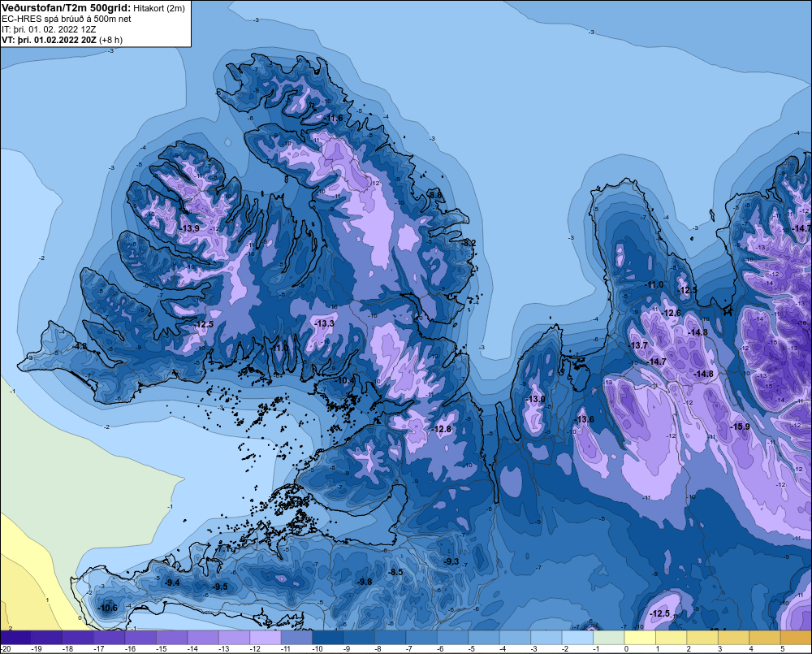The width and height of the screenshot is (812, 654).
Task: Click the -4.8 temperature value
Action: coord(80,346)
